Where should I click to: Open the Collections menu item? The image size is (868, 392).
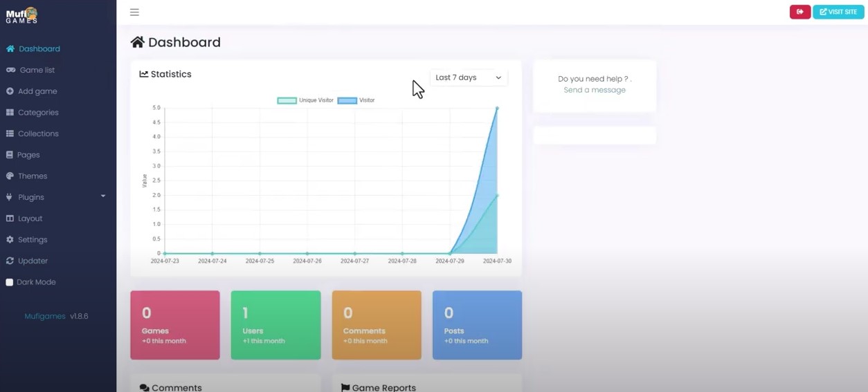point(38,133)
